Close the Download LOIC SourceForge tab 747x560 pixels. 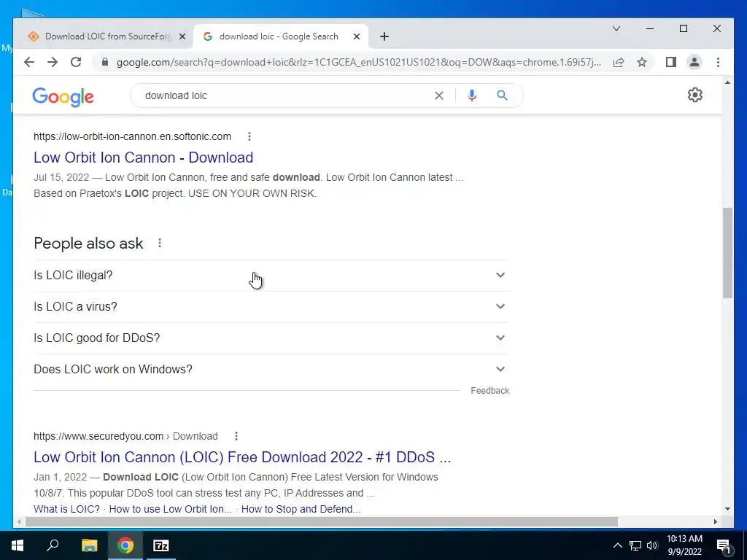pos(182,36)
